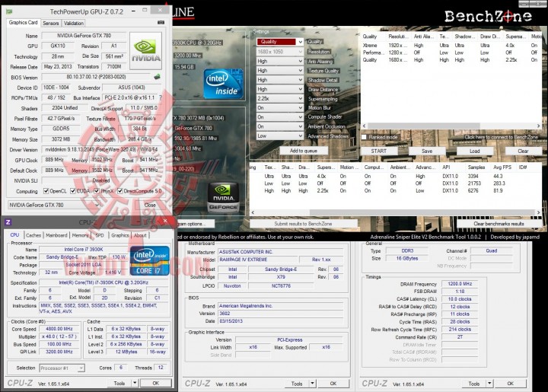
Task: Open the Motion Blur dropdown
Action: point(280,108)
